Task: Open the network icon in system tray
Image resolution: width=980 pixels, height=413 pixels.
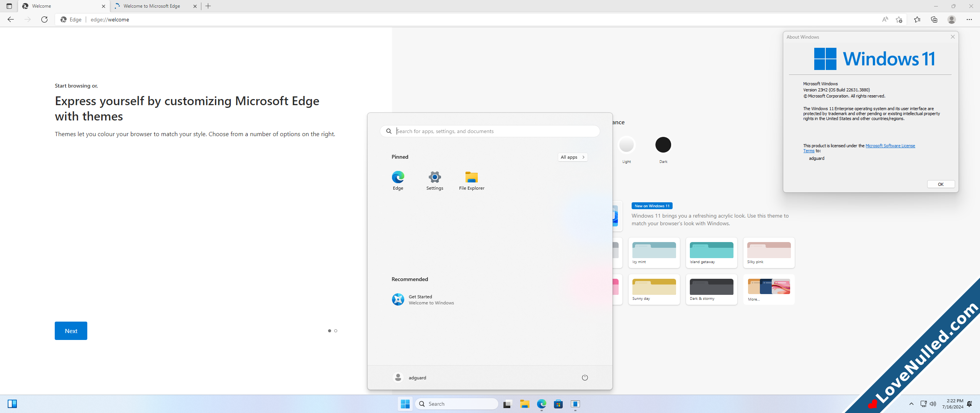Action: point(923,404)
